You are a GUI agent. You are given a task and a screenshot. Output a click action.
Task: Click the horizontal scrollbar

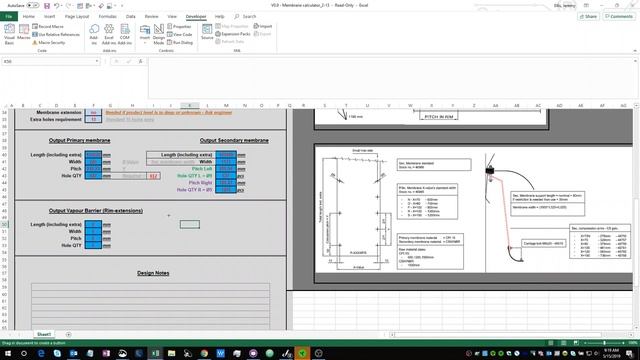coord(498,335)
